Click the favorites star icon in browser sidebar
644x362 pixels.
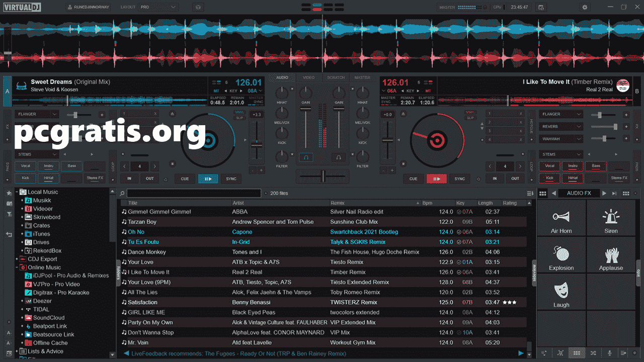tap(9, 193)
